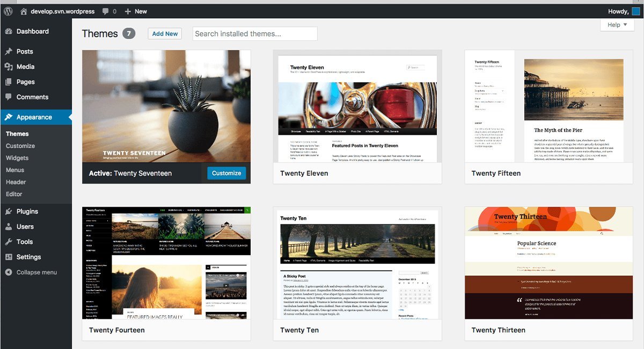
Task: Click the user avatar beside Howdy
Action: 635,11
